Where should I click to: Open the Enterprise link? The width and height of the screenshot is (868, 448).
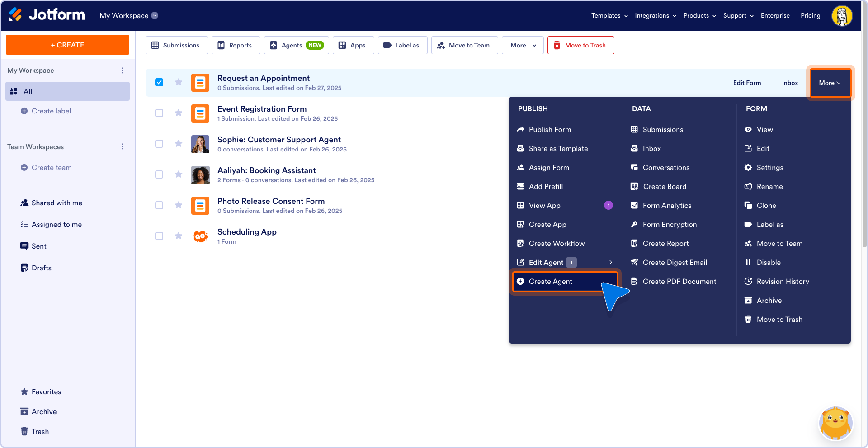click(x=775, y=15)
